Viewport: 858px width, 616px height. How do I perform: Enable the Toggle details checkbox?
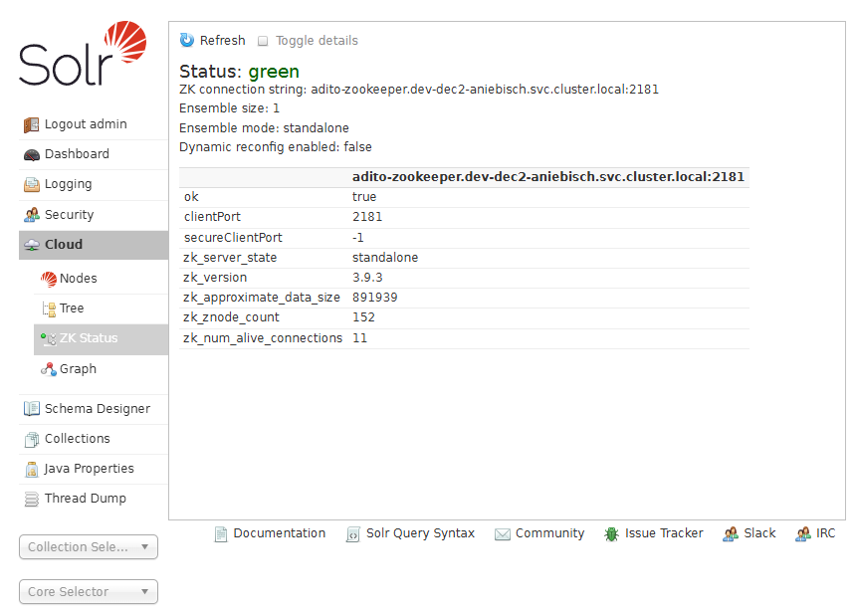(x=264, y=40)
